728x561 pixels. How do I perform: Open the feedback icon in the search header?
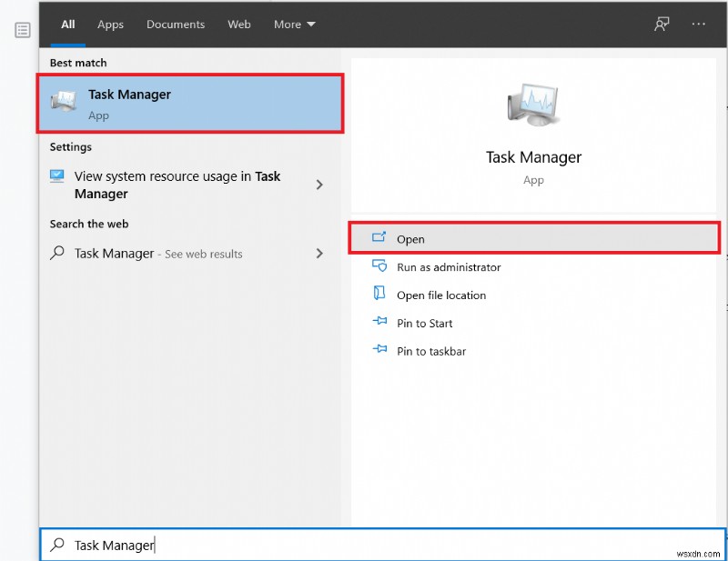click(x=662, y=25)
